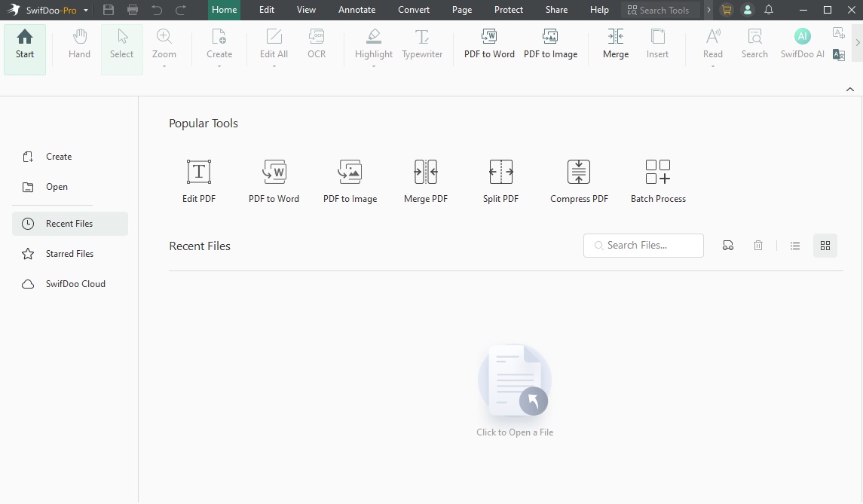Image resolution: width=863 pixels, height=504 pixels.
Task: Open the Page tab
Action: pyautogui.click(x=462, y=10)
